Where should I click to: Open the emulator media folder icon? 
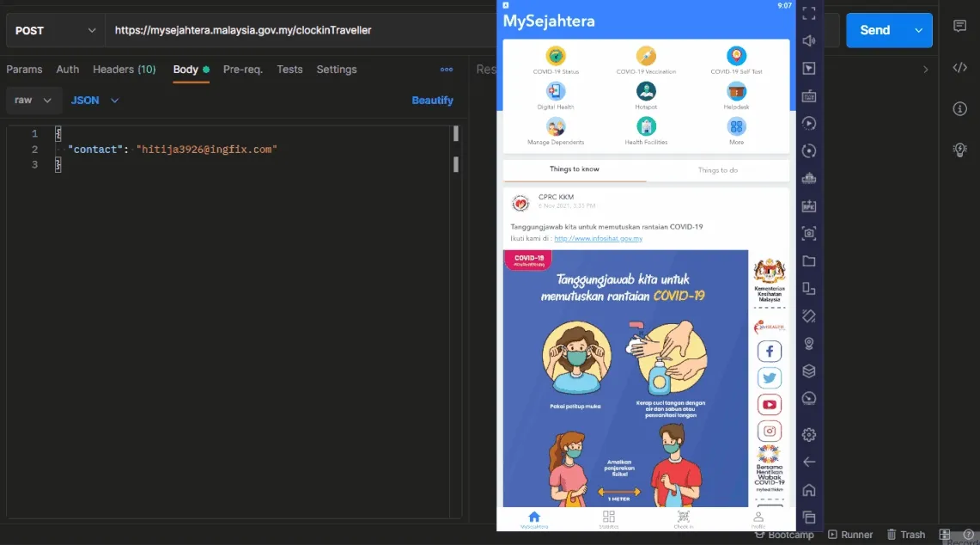809,261
